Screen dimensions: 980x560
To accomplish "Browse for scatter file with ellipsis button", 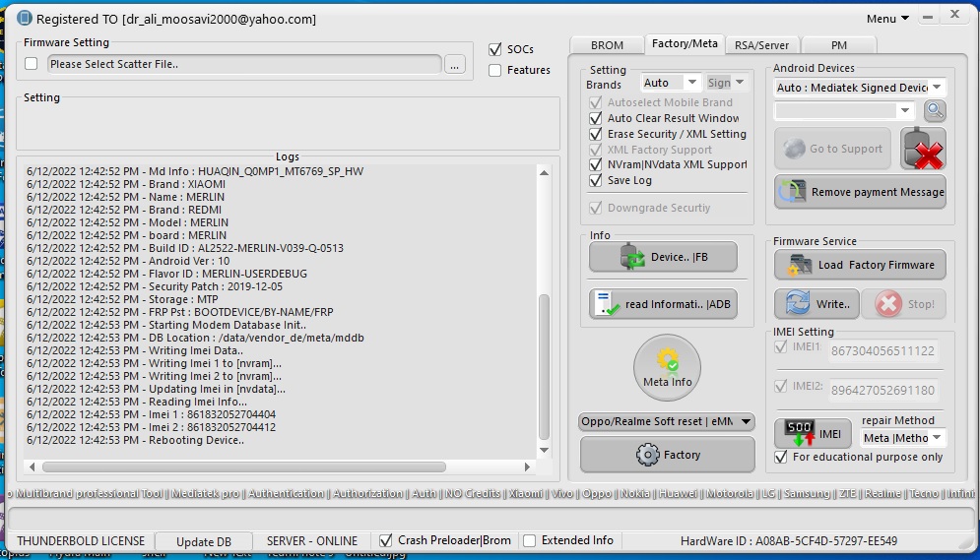I will [x=455, y=64].
